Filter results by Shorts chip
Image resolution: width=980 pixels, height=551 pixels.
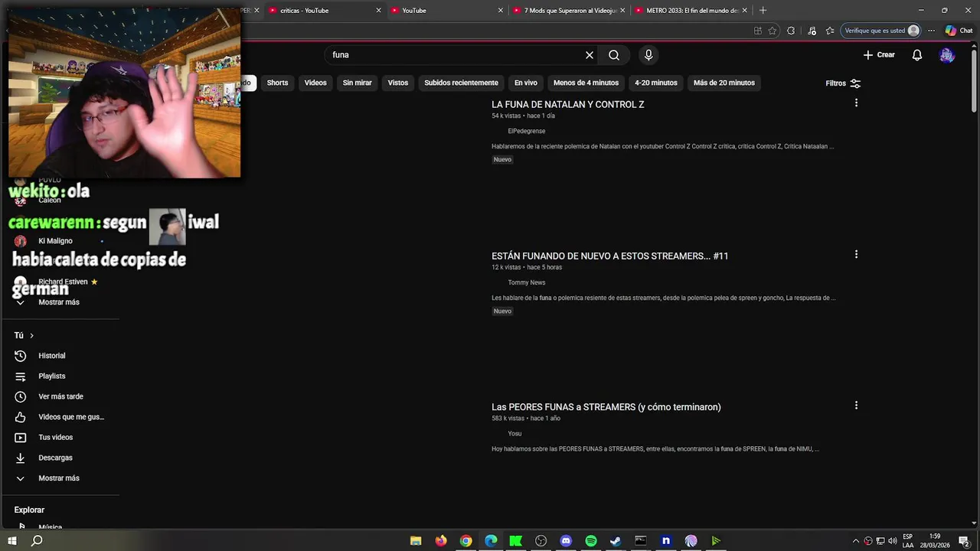pyautogui.click(x=277, y=83)
